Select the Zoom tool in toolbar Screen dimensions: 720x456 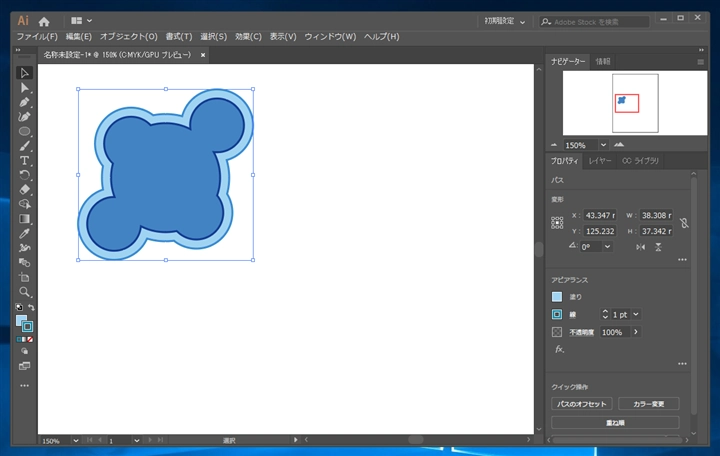24,292
